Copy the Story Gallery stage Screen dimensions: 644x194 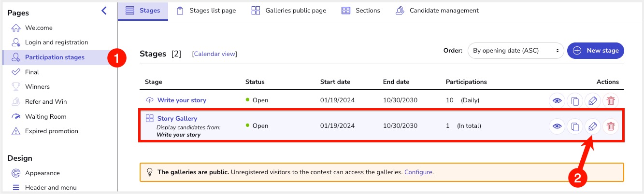click(574, 126)
